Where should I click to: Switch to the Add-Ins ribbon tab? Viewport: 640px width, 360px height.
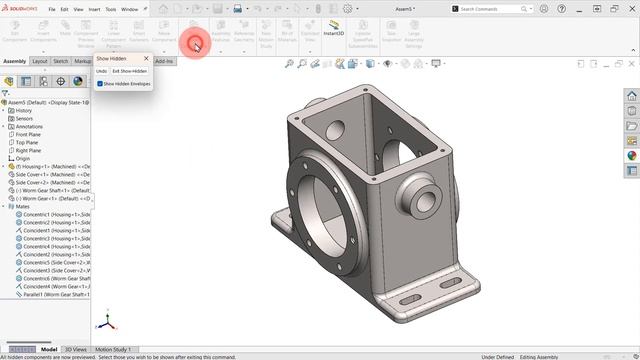click(164, 61)
